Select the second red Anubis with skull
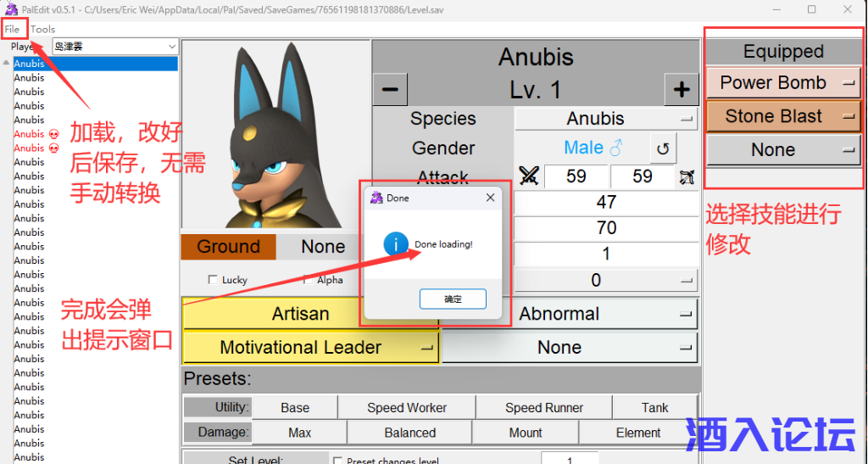This screenshot has height=464, width=868. point(36,148)
